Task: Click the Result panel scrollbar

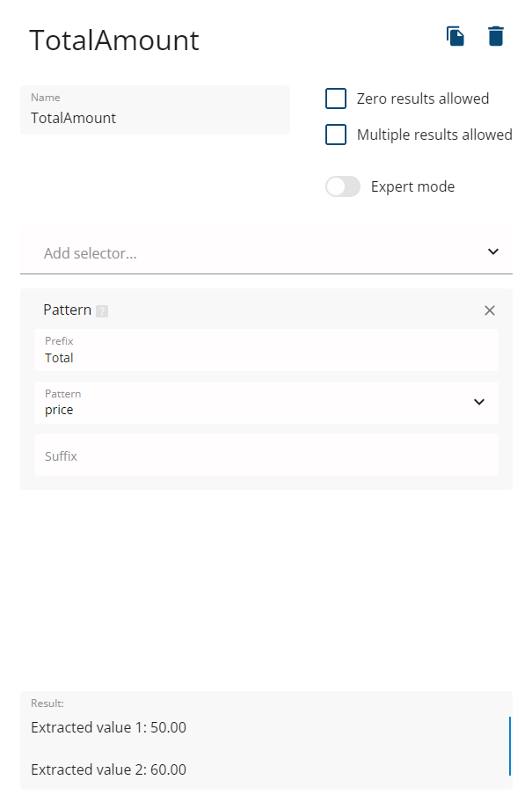Action: [510, 746]
